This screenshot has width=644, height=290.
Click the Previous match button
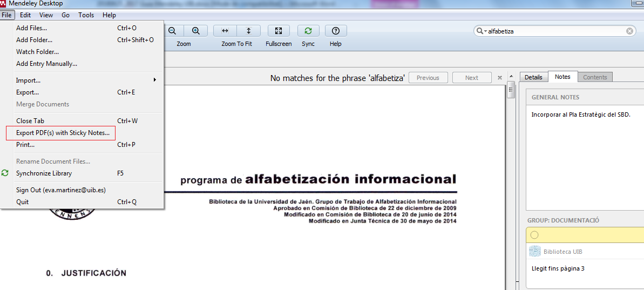point(428,78)
